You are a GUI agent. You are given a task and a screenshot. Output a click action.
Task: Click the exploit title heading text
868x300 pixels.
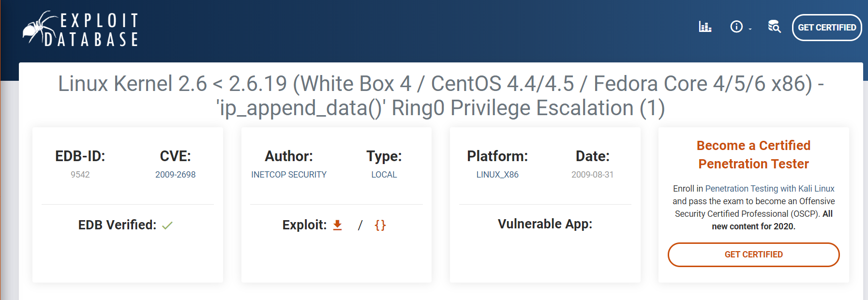point(441,96)
